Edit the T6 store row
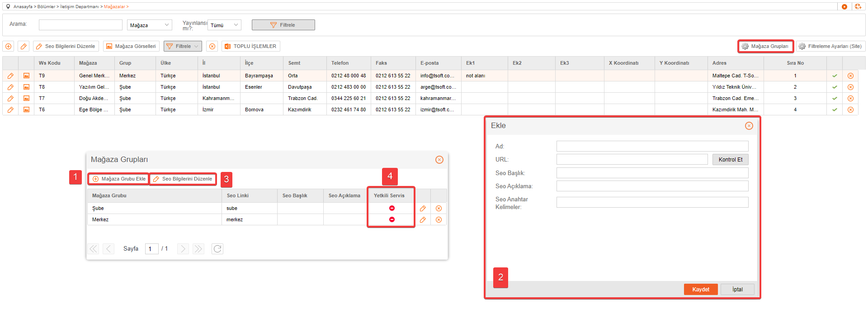Viewport: 868px width, 333px height. 10,109
